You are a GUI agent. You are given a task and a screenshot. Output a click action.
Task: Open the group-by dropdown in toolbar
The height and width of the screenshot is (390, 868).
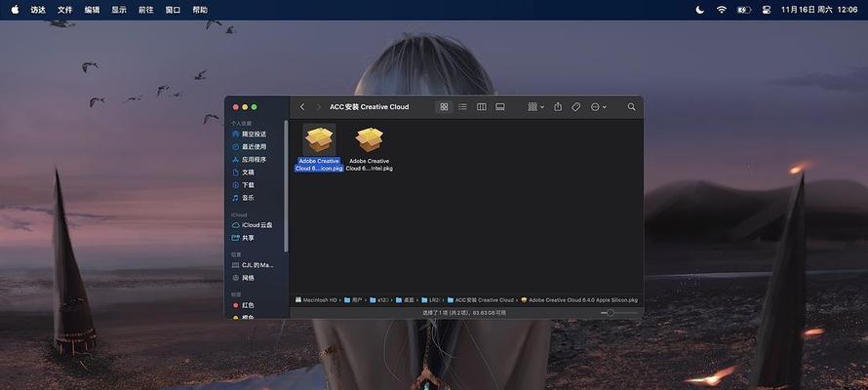pos(535,107)
